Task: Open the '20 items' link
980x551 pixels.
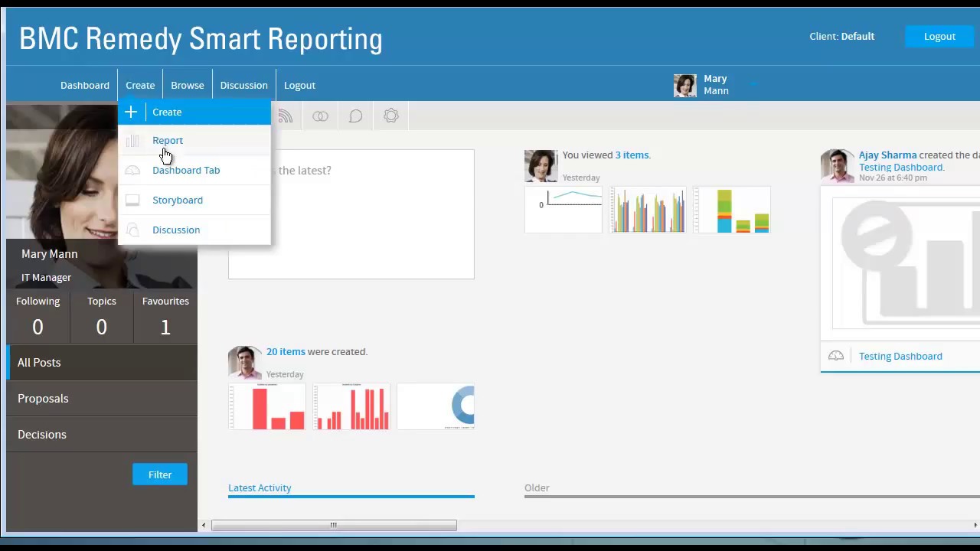Action: tap(286, 351)
